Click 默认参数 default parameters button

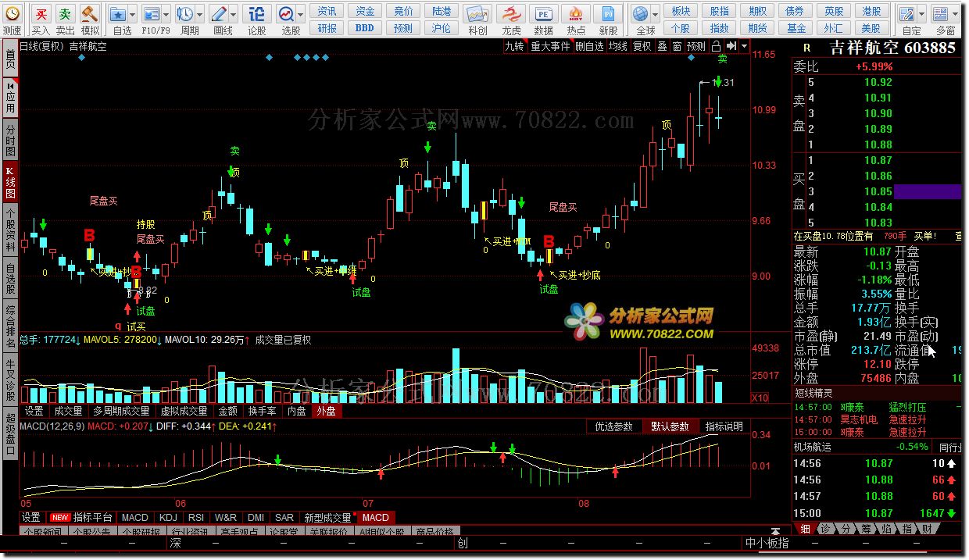point(670,426)
